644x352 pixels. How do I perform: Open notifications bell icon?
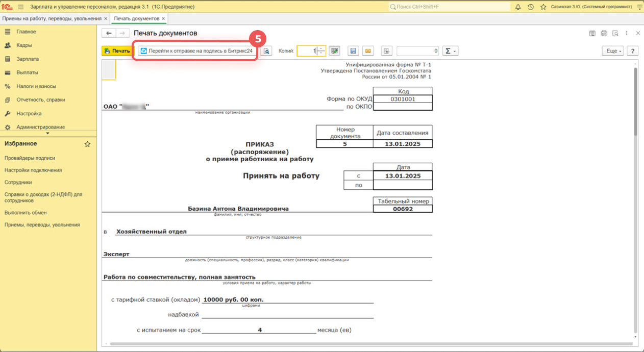(x=518, y=7)
